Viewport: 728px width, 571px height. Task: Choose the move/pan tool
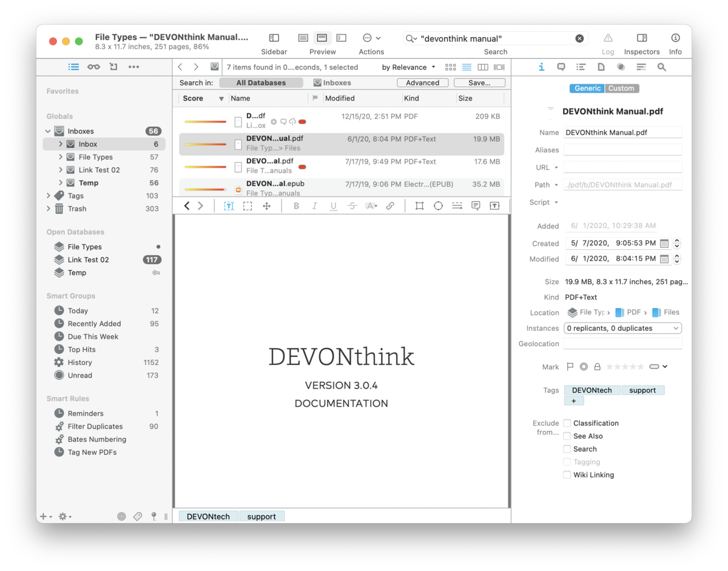click(x=266, y=206)
